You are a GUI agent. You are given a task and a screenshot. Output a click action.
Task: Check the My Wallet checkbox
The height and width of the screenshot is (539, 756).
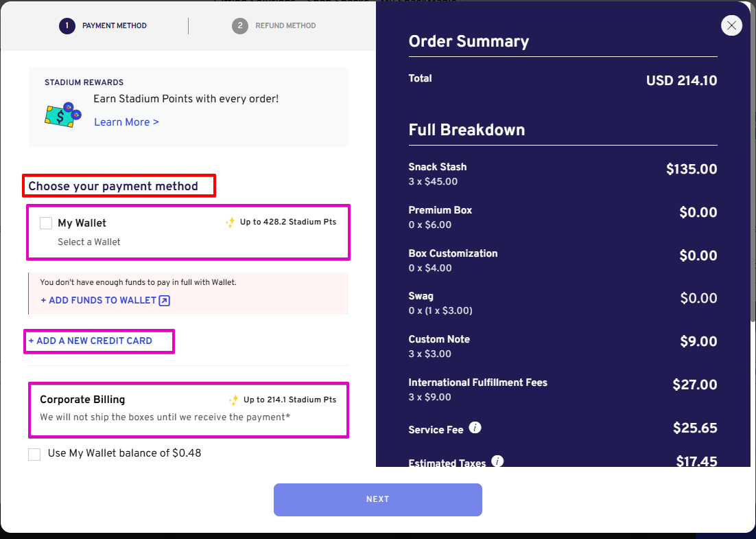46,223
